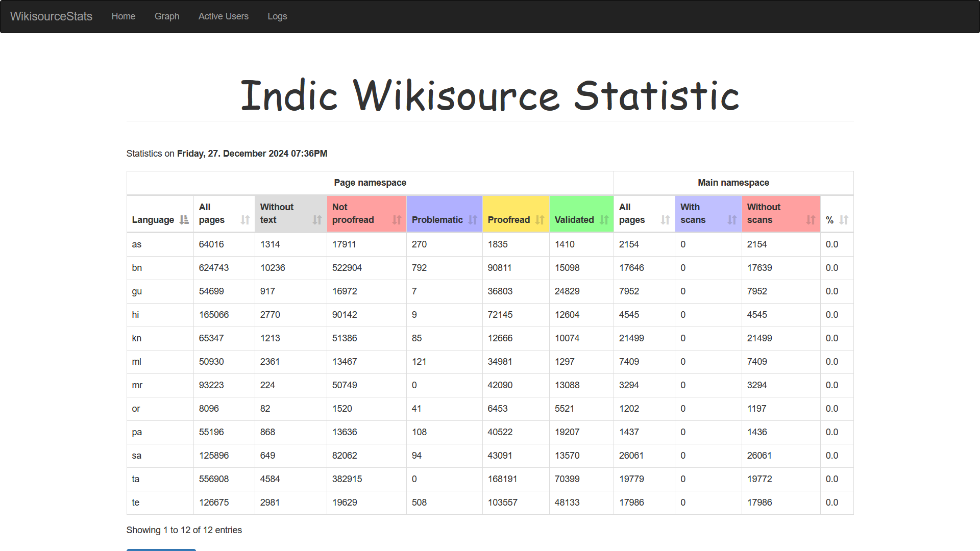Click the Language column header text
This screenshot has width=980, height=551.
point(153,220)
